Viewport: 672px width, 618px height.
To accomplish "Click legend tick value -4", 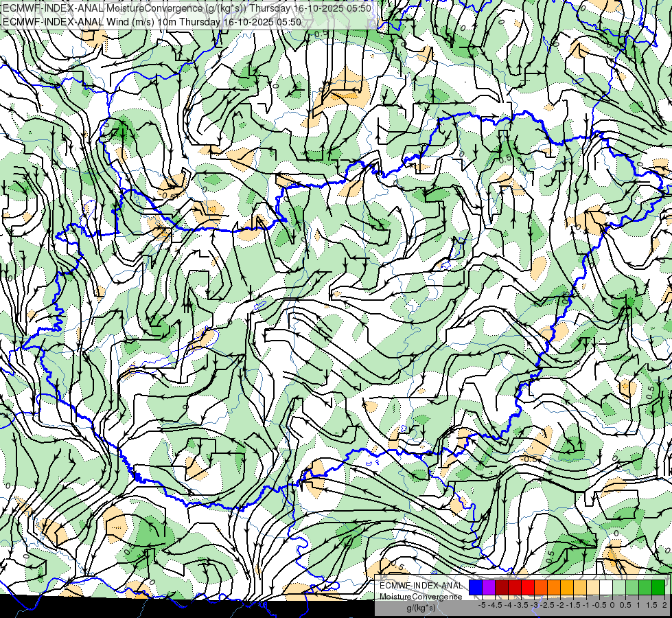I will coord(508,605).
